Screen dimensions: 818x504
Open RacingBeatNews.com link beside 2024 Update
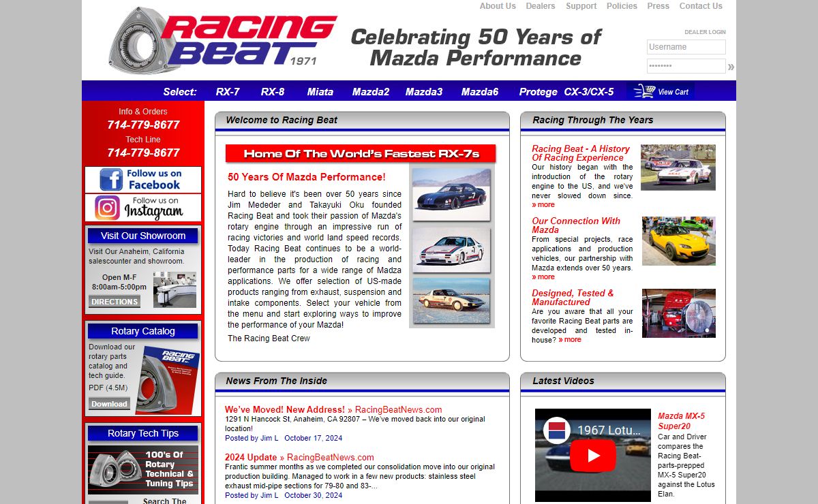pyautogui.click(x=331, y=457)
